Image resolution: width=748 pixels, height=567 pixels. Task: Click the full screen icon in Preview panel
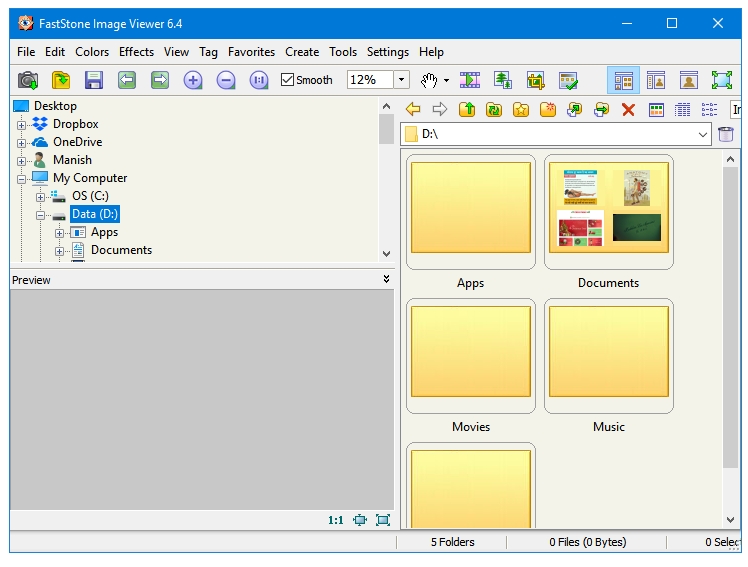click(x=383, y=520)
